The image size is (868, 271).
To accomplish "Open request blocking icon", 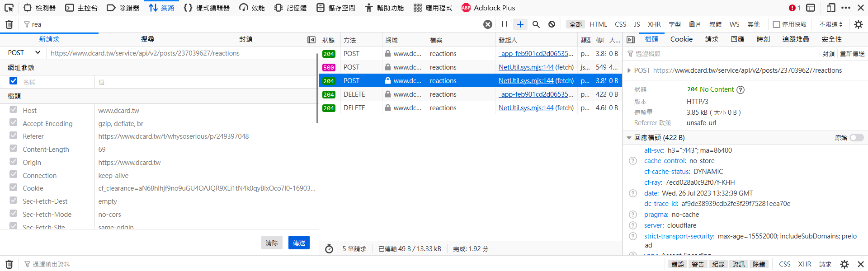I will 552,24.
